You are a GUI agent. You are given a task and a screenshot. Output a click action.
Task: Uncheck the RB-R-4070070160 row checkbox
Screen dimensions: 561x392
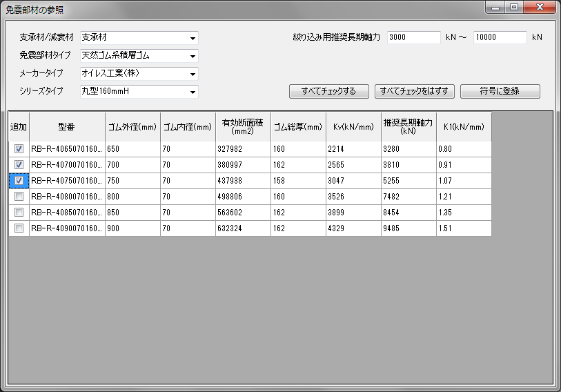tap(19, 165)
